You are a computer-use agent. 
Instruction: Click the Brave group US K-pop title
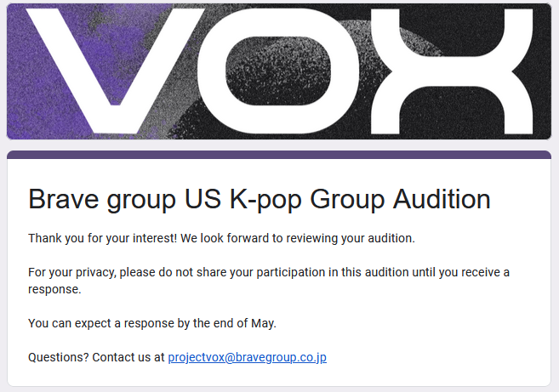click(260, 199)
